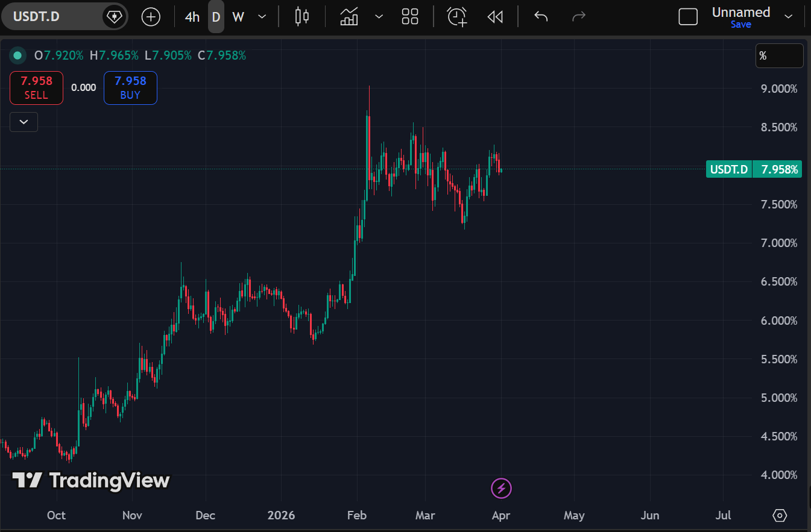811x532 pixels.
Task: Click the Jul label on time axis
Action: tap(723, 516)
